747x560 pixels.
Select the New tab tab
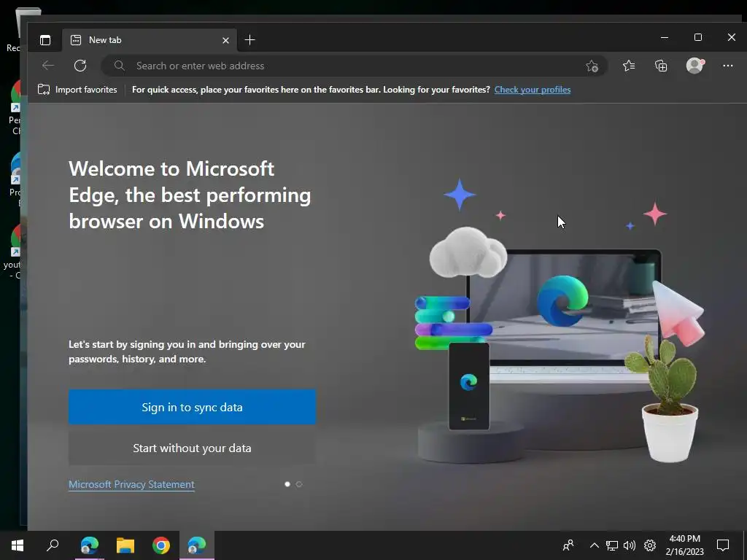coord(149,40)
